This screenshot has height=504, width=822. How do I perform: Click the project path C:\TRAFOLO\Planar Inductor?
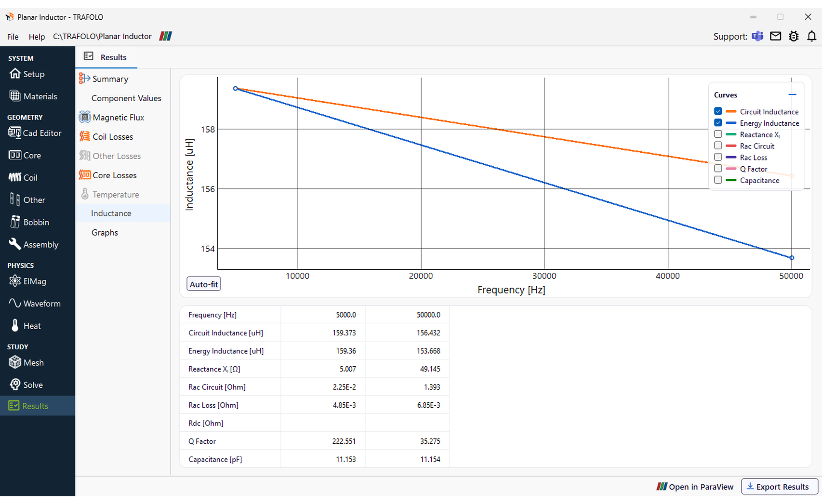coord(102,37)
